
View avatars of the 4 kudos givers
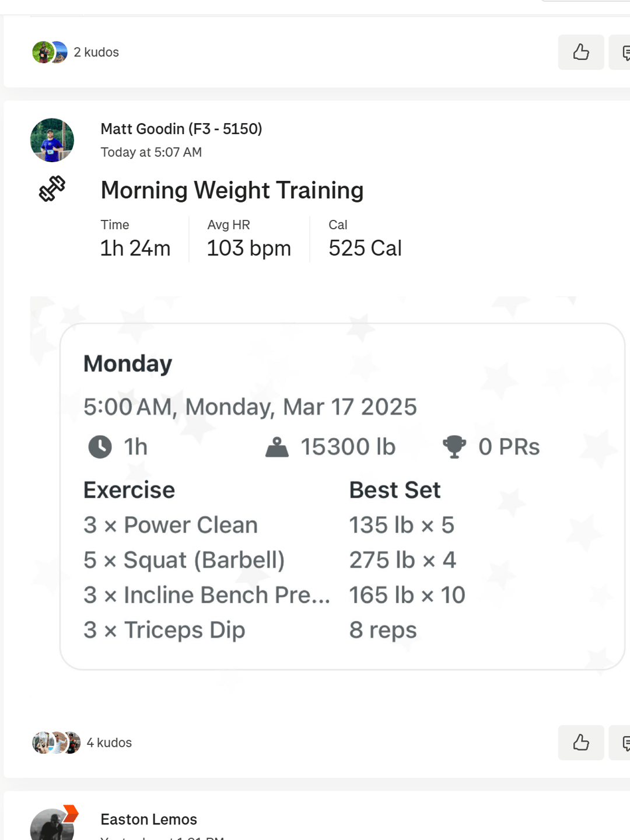56,743
